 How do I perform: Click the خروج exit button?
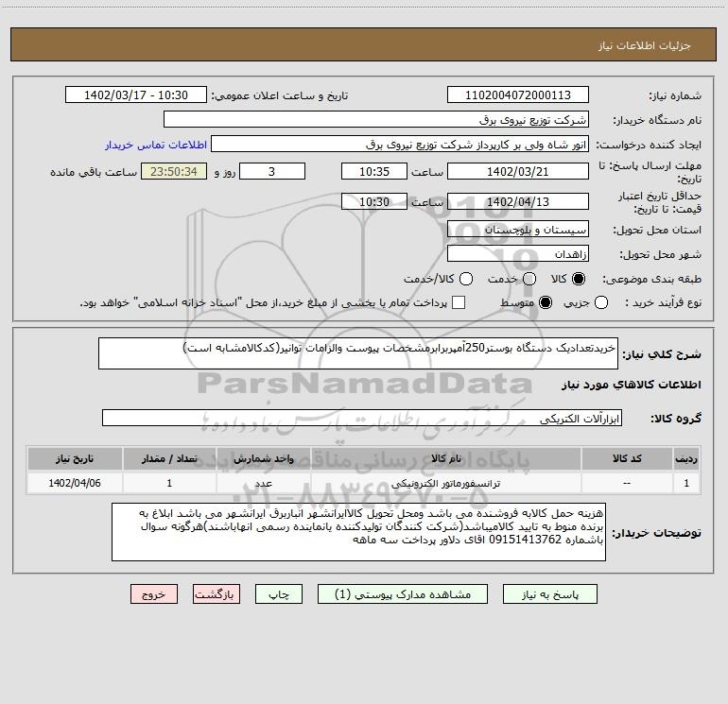coord(154,594)
